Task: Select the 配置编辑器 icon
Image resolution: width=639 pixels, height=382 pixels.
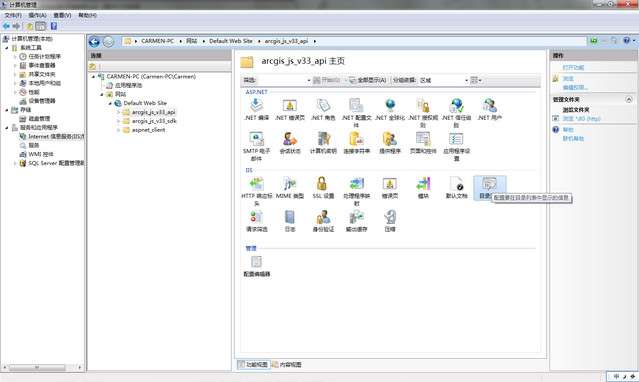Action: [256, 266]
